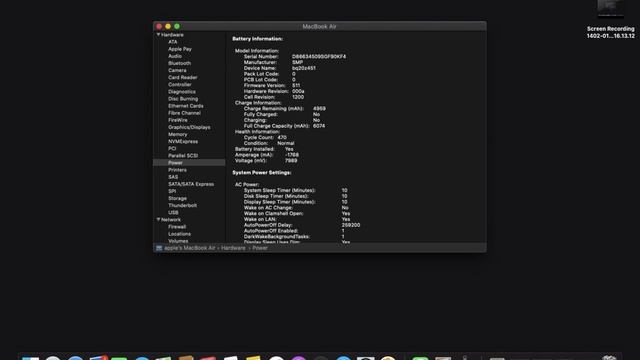Select NVMExpress in the sidebar
This screenshot has width=640, height=360.
183,142
